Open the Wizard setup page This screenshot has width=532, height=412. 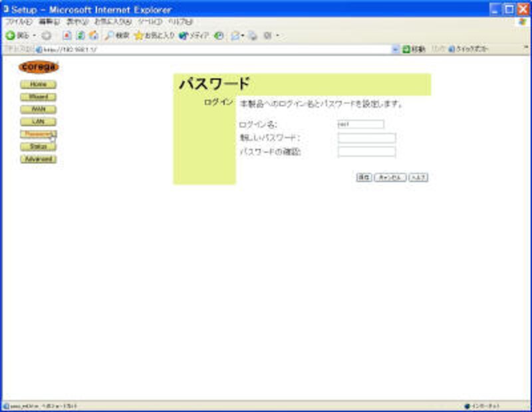pyautogui.click(x=38, y=97)
